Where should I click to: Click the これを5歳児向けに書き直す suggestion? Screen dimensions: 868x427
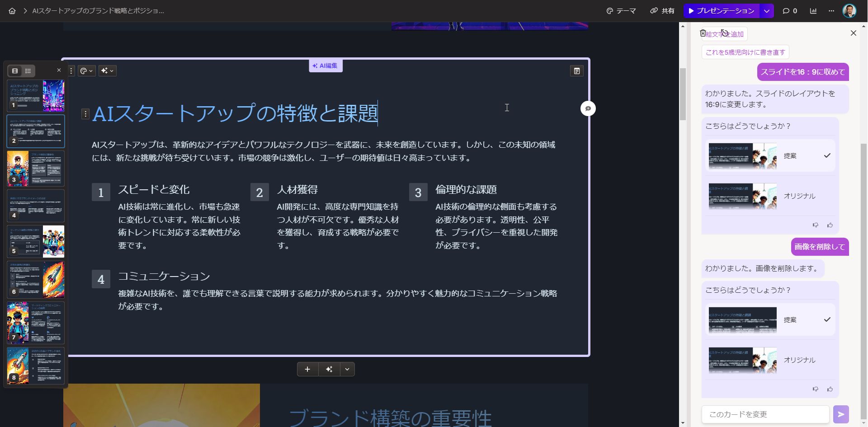[745, 52]
